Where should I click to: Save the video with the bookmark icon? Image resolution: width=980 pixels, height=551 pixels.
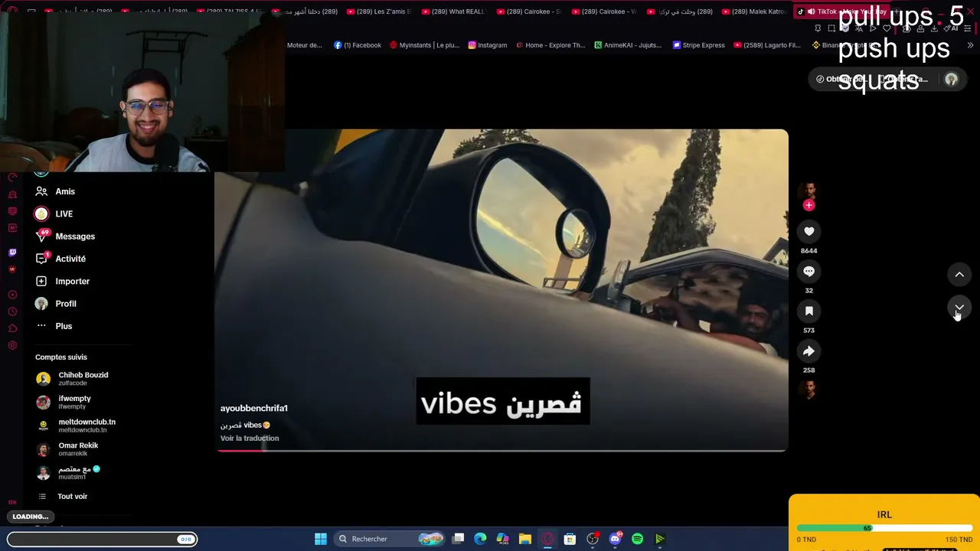pyautogui.click(x=808, y=311)
